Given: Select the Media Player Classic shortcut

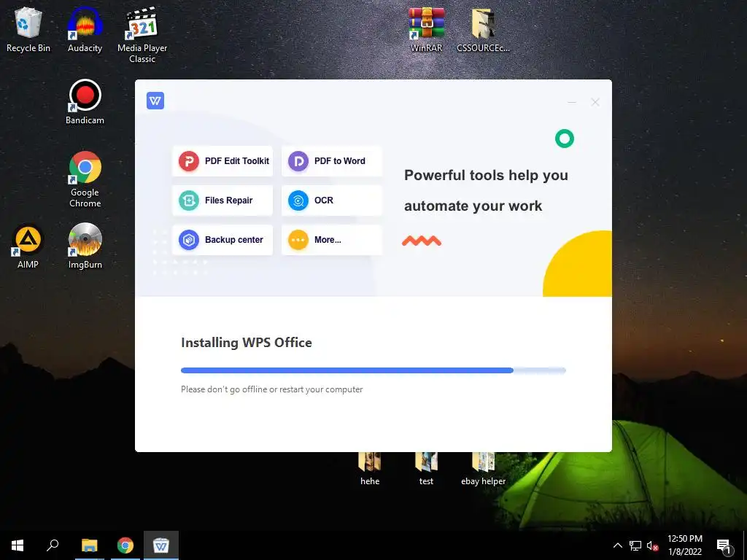Looking at the screenshot, I should [142, 35].
